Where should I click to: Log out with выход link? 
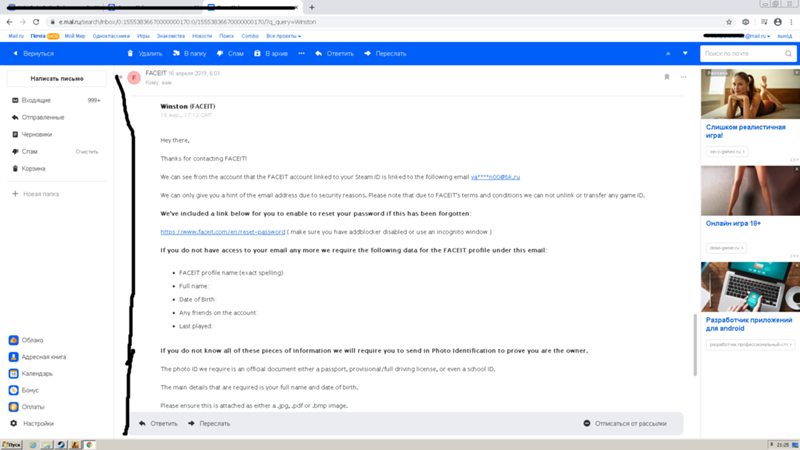[784, 36]
